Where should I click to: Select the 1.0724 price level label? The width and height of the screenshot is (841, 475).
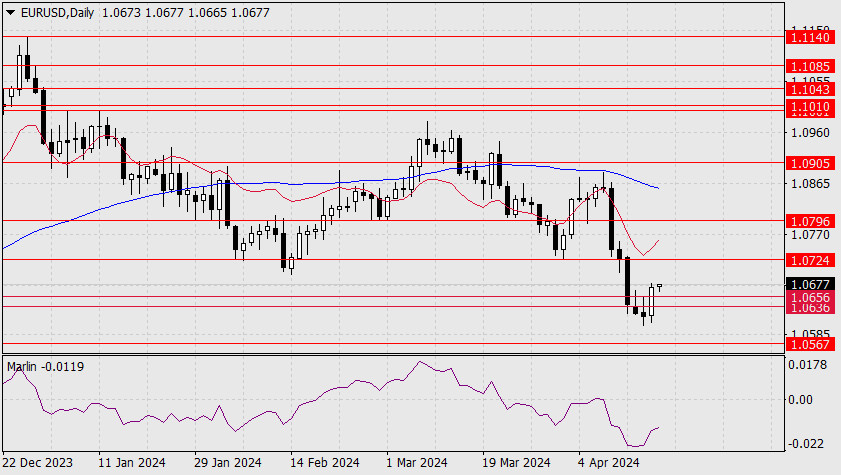810,261
